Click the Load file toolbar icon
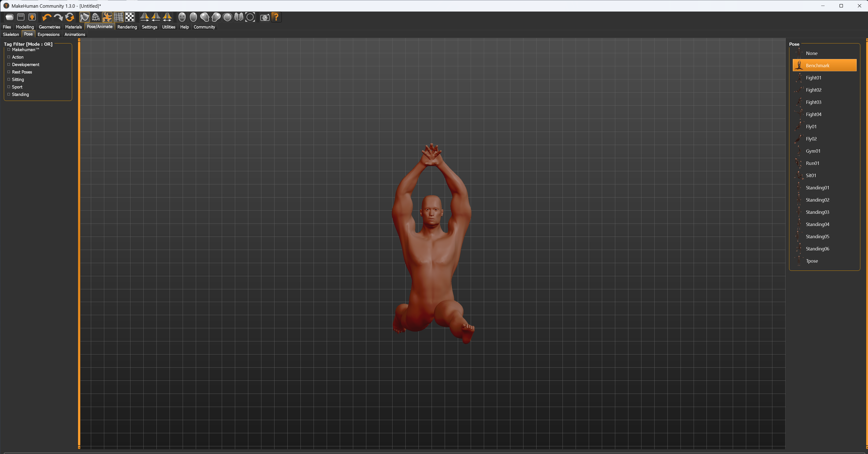The image size is (868, 454). click(9, 17)
